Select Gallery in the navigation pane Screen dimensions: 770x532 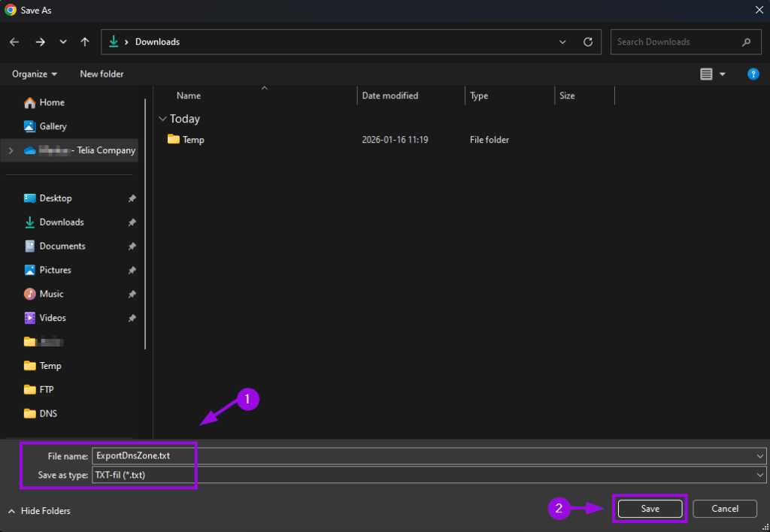click(53, 126)
